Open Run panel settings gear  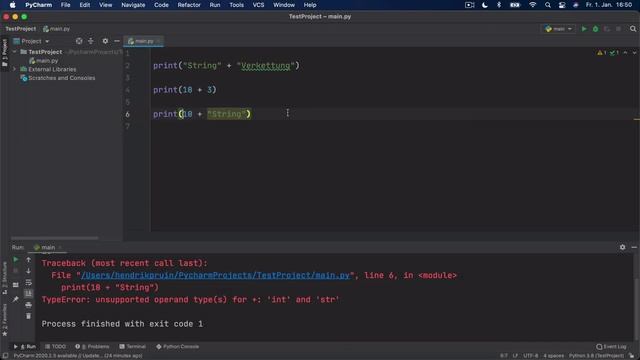622,247
